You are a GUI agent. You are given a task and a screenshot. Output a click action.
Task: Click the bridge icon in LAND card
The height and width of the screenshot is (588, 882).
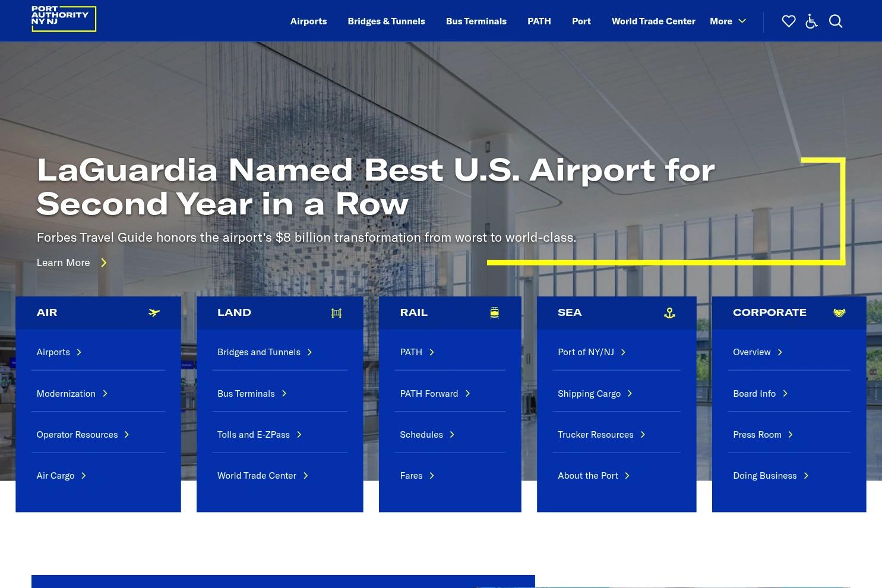point(336,313)
